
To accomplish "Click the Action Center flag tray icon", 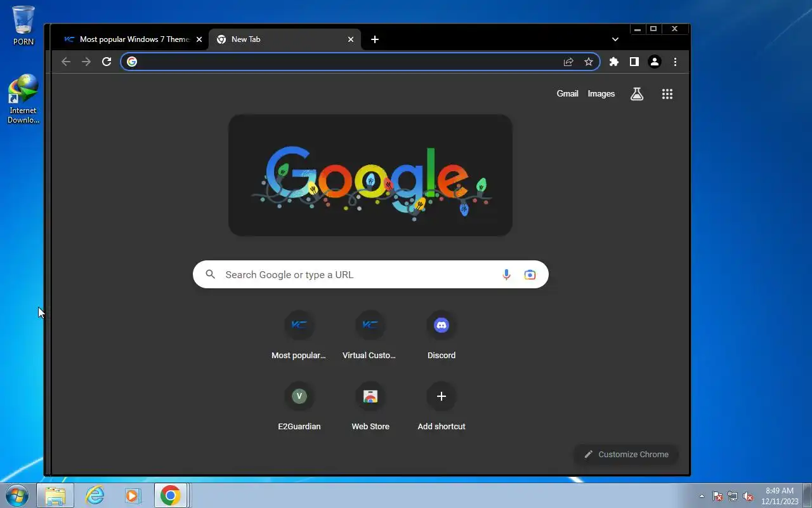I will (717, 497).
